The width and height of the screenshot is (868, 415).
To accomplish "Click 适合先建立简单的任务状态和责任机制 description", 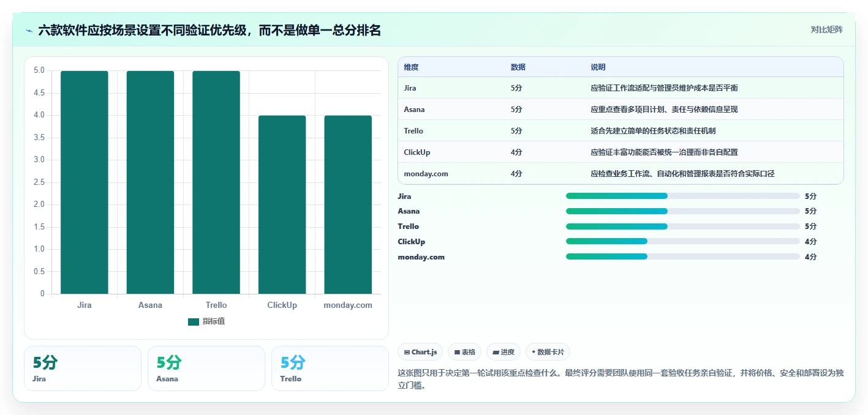I will coord(653,131).
